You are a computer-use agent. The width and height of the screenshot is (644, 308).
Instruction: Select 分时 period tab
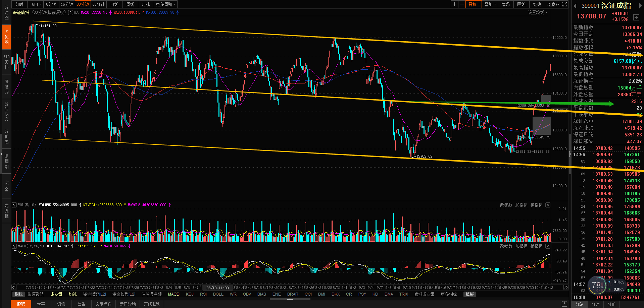coord(19,4)
